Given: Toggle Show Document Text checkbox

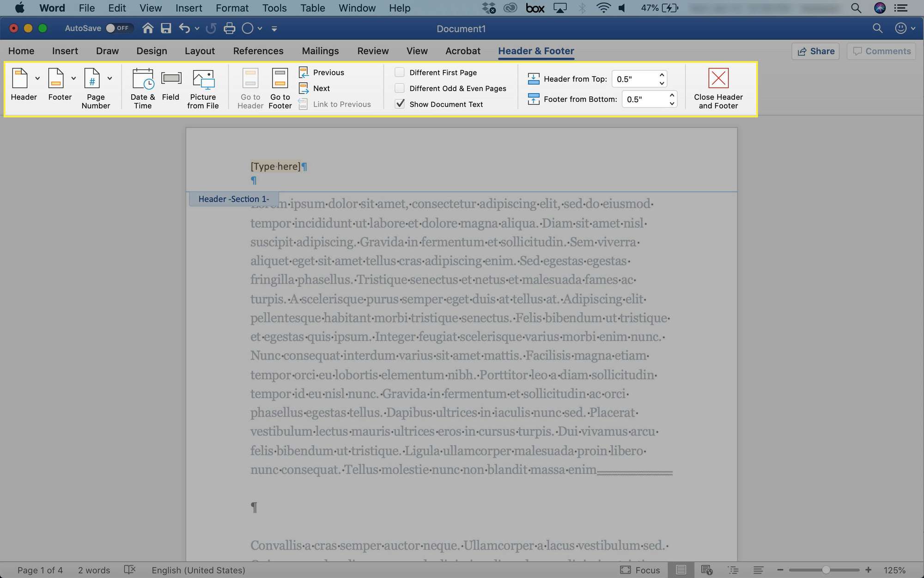Looking at the screenshot, I should pos(400,104).
